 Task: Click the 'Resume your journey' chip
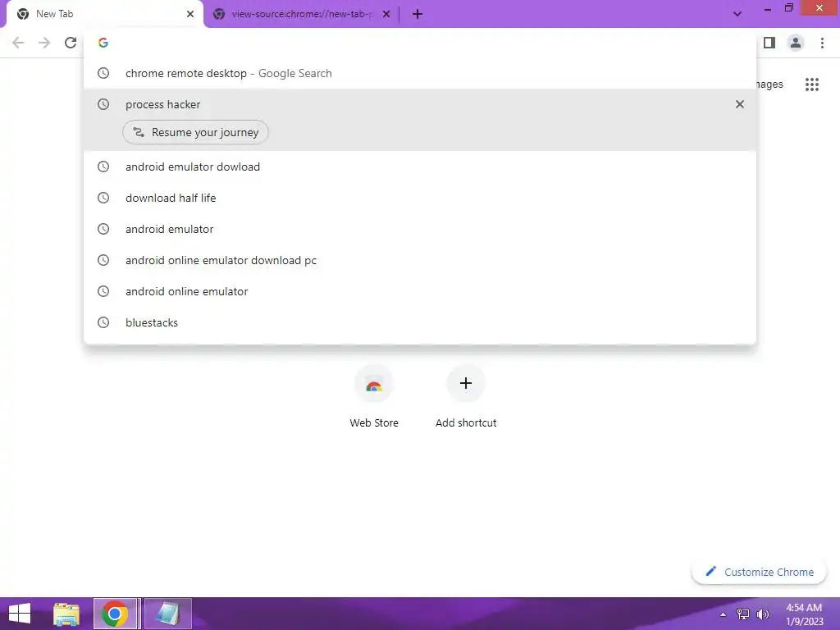pos(195,132)
